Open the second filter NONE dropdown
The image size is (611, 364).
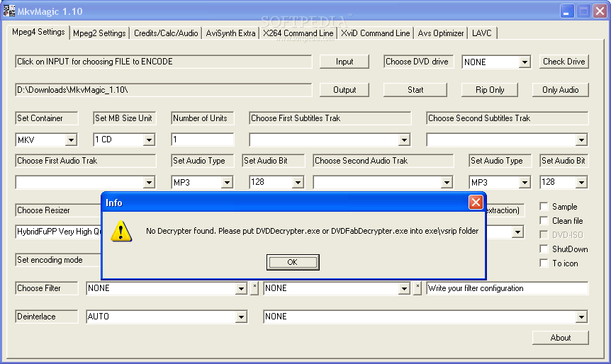coord(404,288)
